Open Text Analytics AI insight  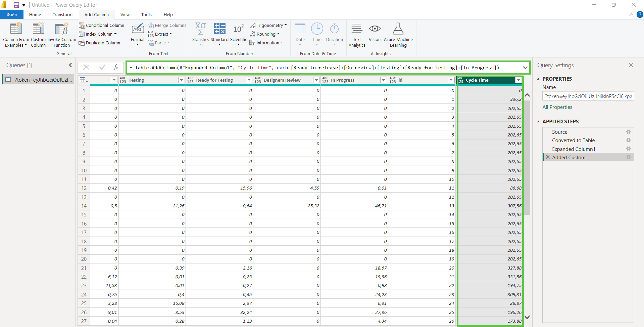(x=357, y=29)
